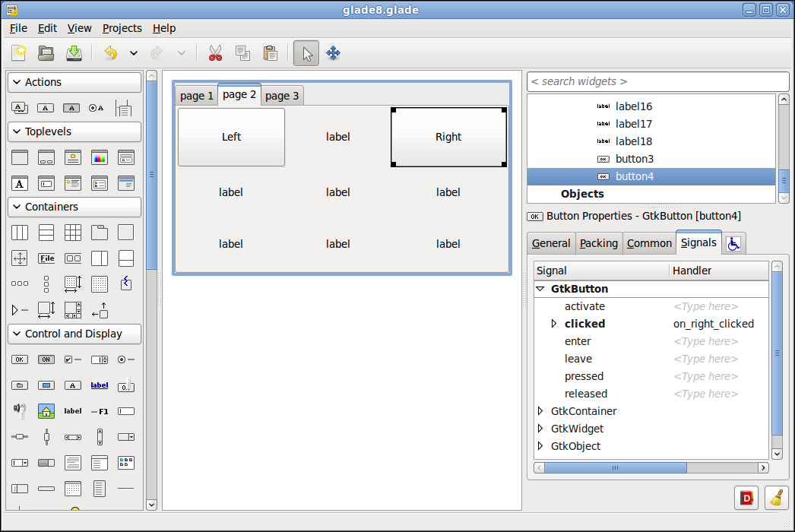The height and width of the screenshot is (532, 795).
Task: Pick the Radio Action icon in Actions
Action: [97, 108]
